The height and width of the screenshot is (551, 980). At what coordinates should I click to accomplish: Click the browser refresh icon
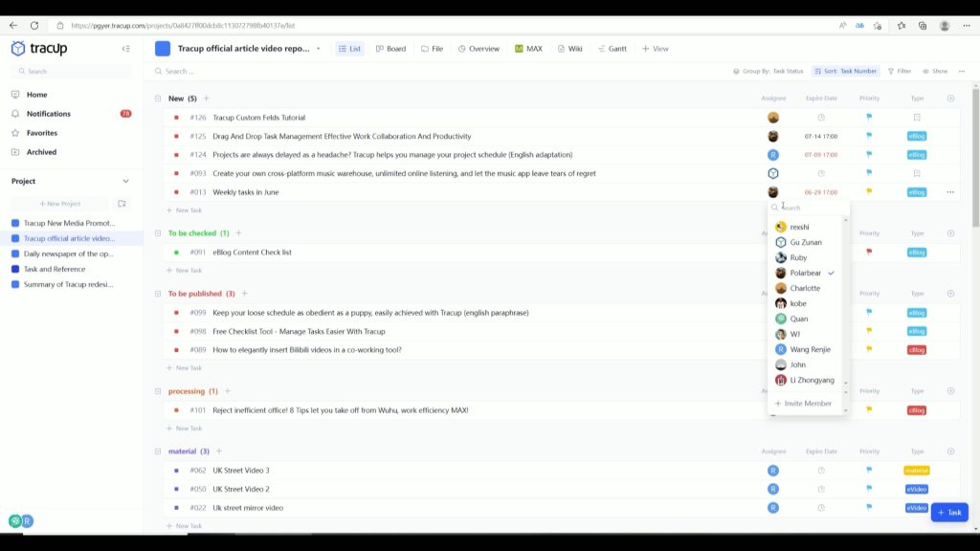point(34,26)
